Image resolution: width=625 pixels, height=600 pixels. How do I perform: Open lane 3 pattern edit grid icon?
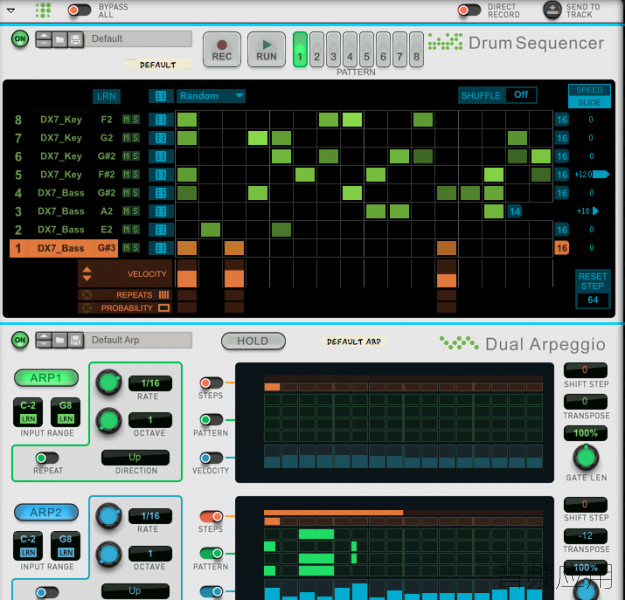[161, 211]
